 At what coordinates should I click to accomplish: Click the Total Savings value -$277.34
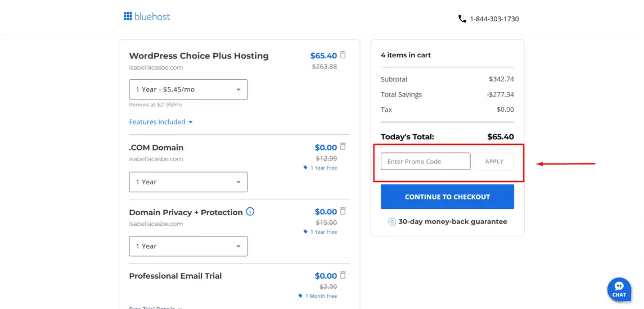(x=500, y=94)
